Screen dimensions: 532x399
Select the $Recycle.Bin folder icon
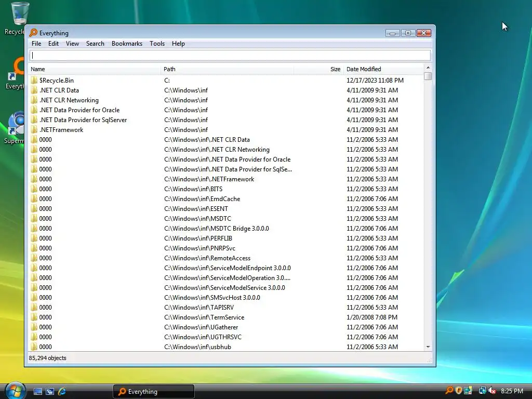[34, 81]
